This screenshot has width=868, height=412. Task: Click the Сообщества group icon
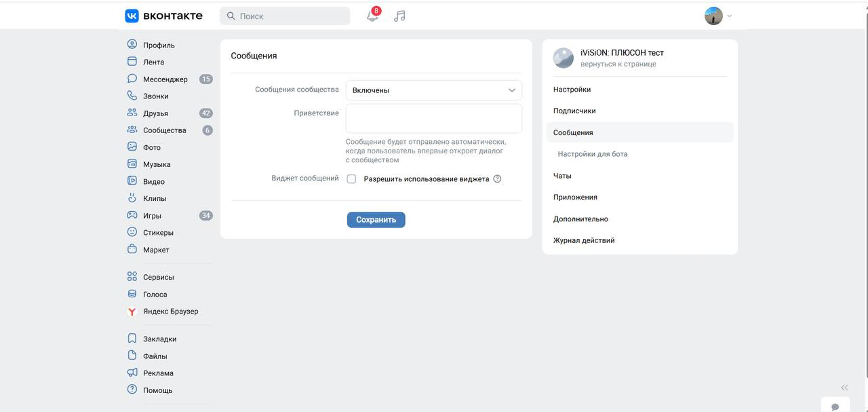click(132, 130)
